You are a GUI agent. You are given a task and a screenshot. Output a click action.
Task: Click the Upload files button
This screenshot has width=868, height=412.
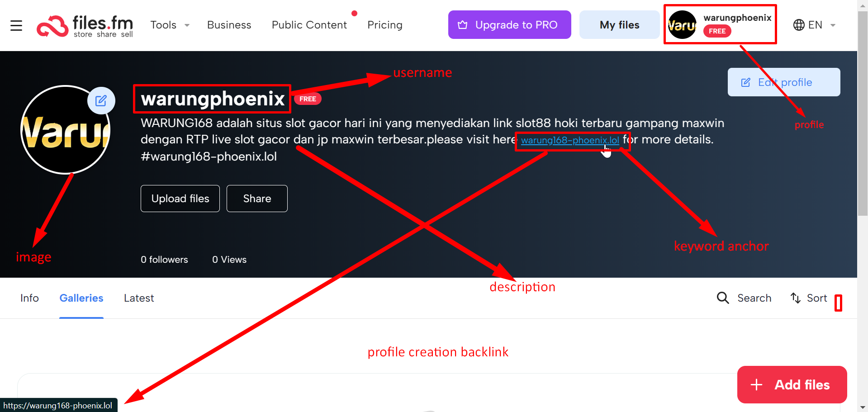click(x=180, y=199)
